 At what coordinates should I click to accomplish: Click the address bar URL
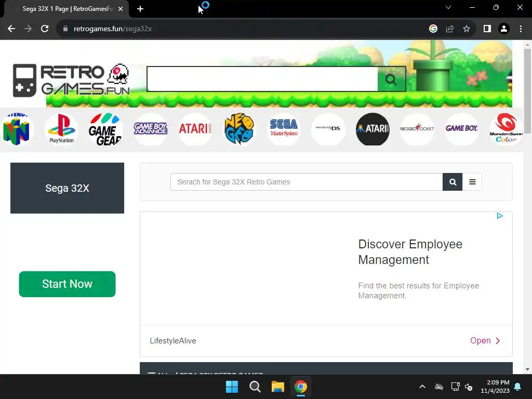pos(113,29)
